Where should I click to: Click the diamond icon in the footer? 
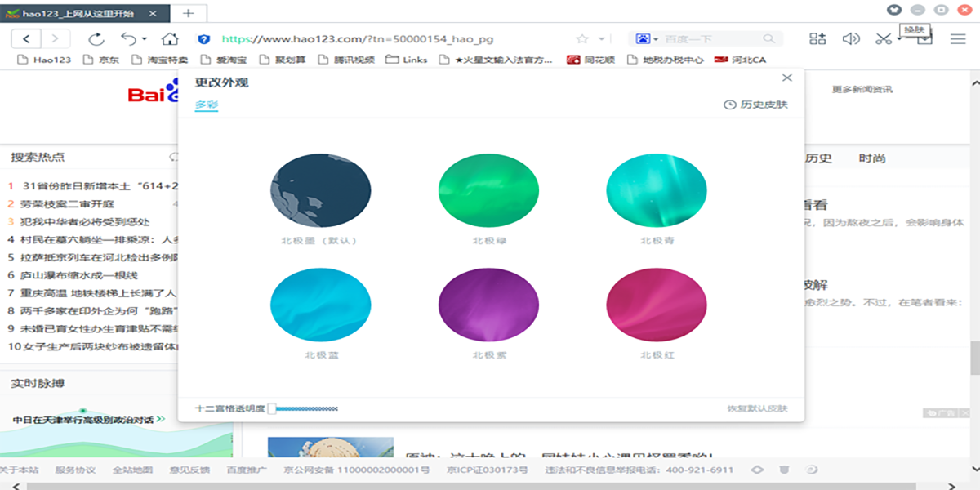pos(757,470)
